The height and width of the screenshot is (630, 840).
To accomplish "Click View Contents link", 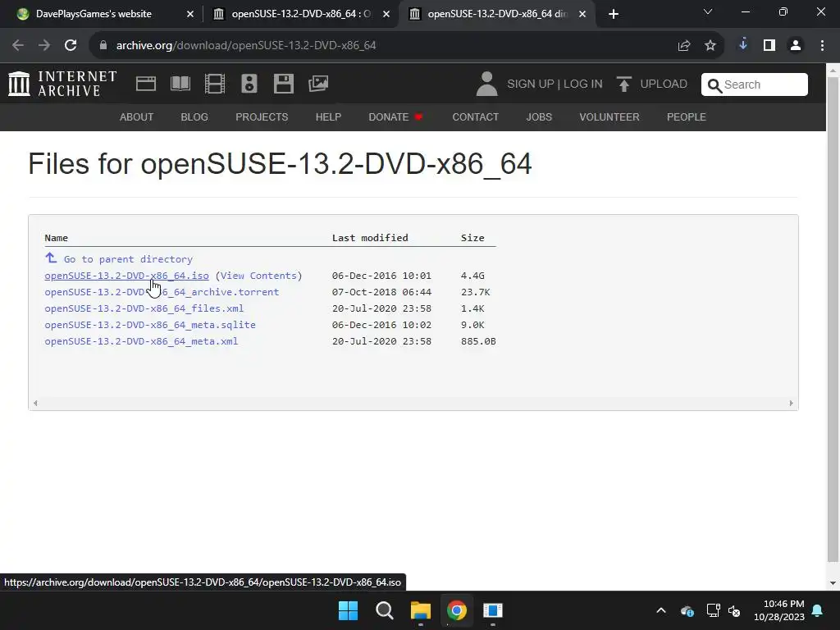I will [258, 276].
